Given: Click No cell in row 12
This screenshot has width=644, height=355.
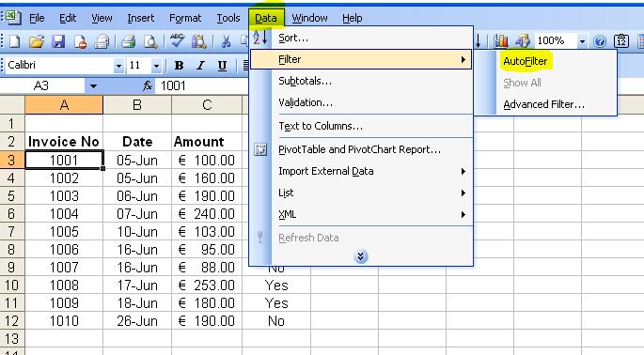Looking at the screenshot, I should 276,321.
